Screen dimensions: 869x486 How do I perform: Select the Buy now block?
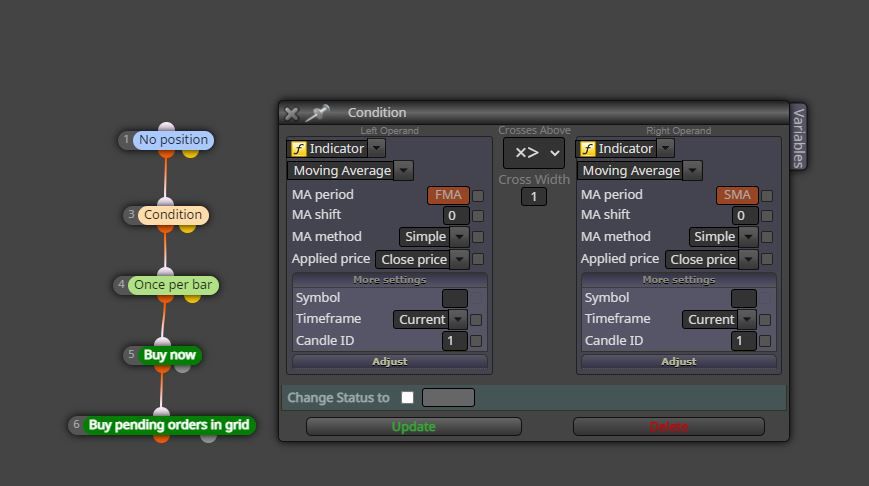170,355
